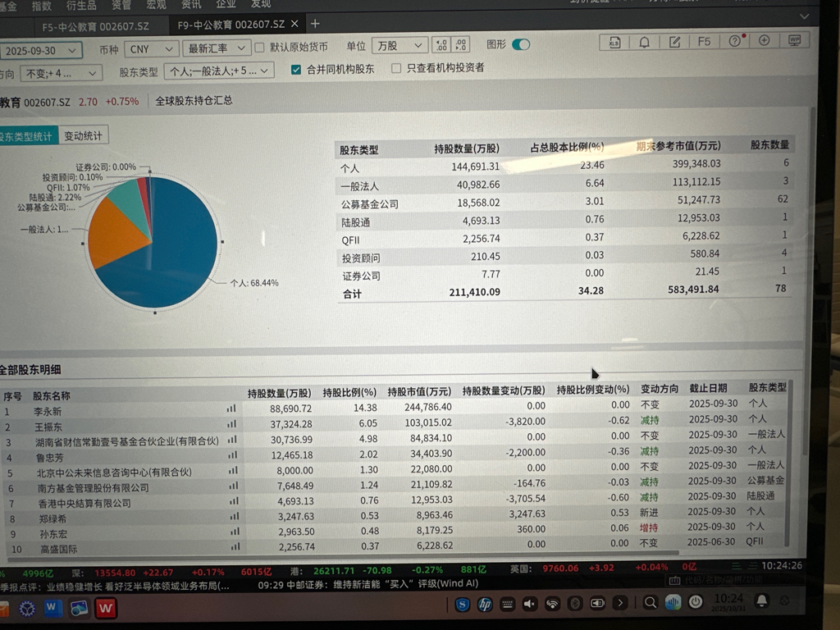Open 宏观 menu
840x630 pixels.
[x=157, y=4]
